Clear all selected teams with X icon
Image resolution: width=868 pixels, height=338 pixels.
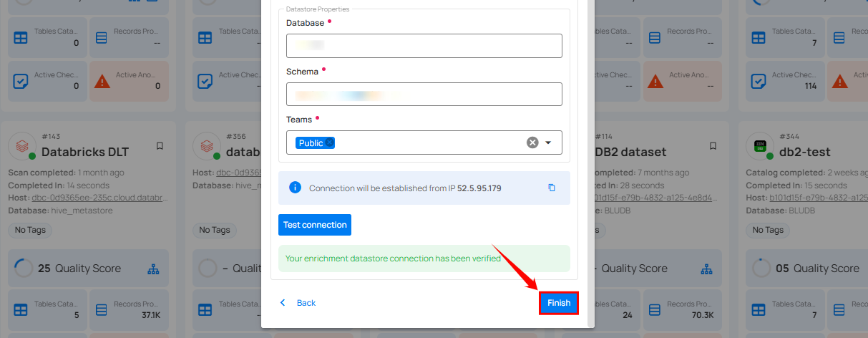click(x=532, y=143)
